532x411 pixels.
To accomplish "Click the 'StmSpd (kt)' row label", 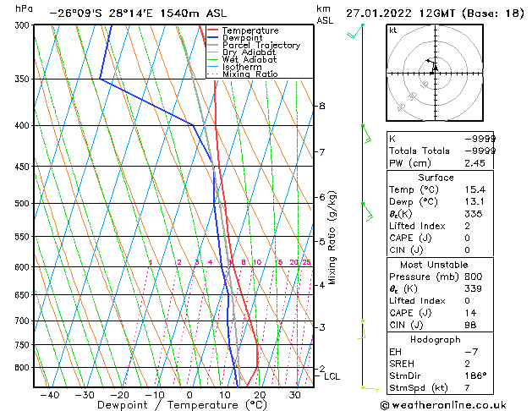I will coord(419,388).
